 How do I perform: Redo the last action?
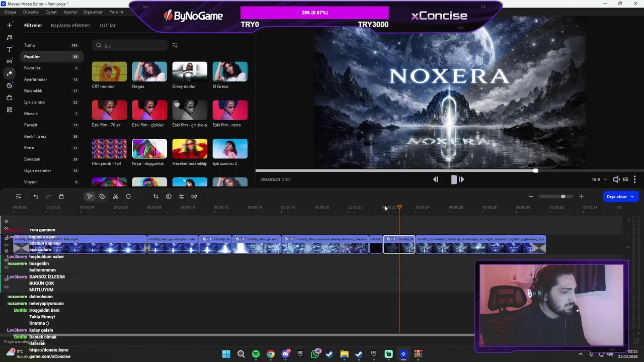pos(49,197)
